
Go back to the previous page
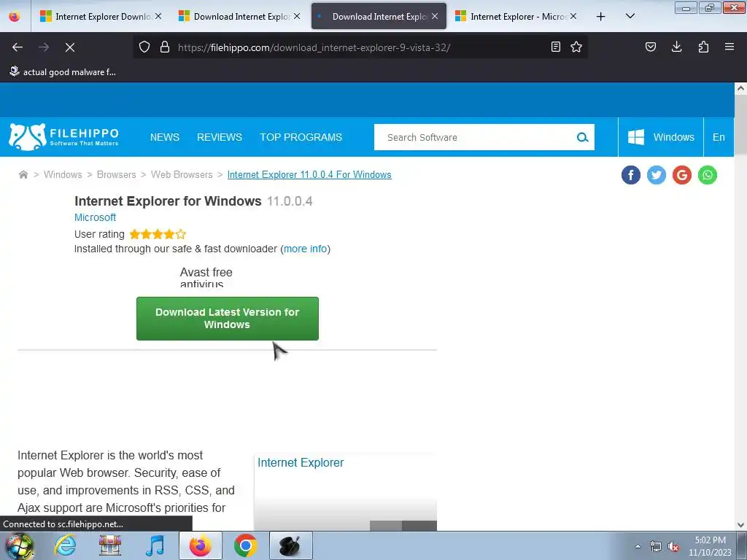pos(18,47)
